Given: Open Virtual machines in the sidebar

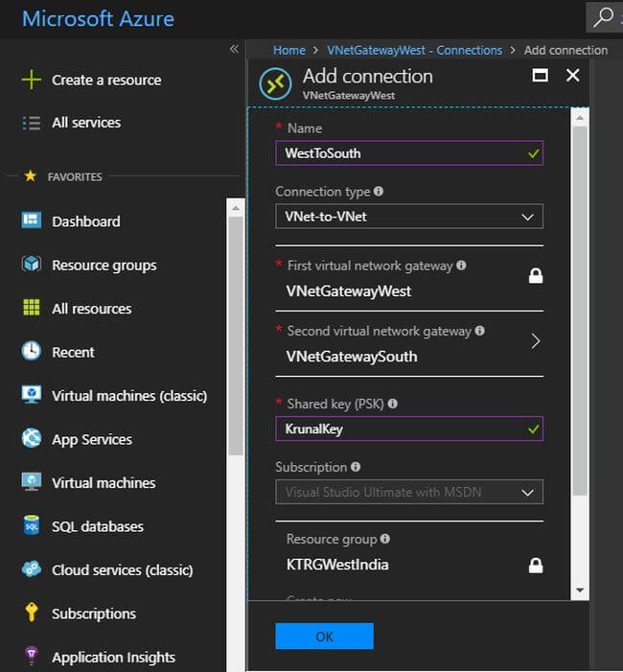Looking at the screenshot, I should 104,483.
